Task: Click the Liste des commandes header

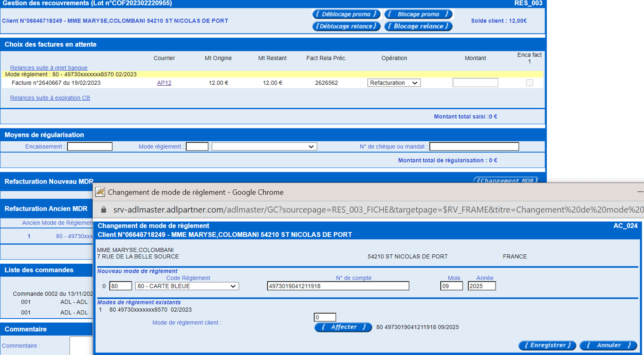Action: pyautogui.click(x=39, y=270)
